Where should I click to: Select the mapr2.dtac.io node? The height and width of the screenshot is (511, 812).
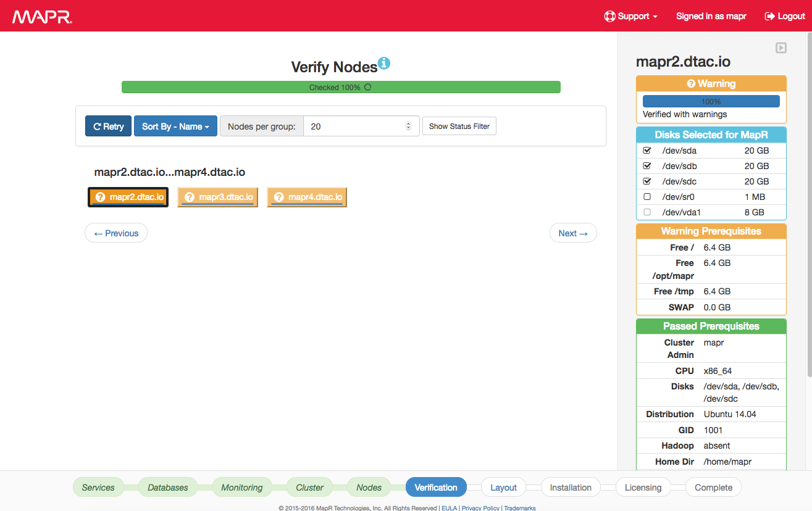click(x=128, y=197)
